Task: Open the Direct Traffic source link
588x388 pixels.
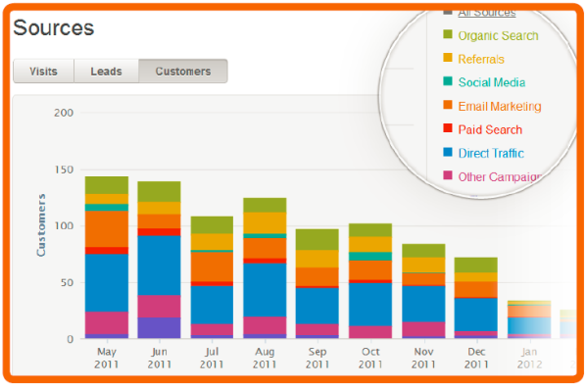Action: 491,153
